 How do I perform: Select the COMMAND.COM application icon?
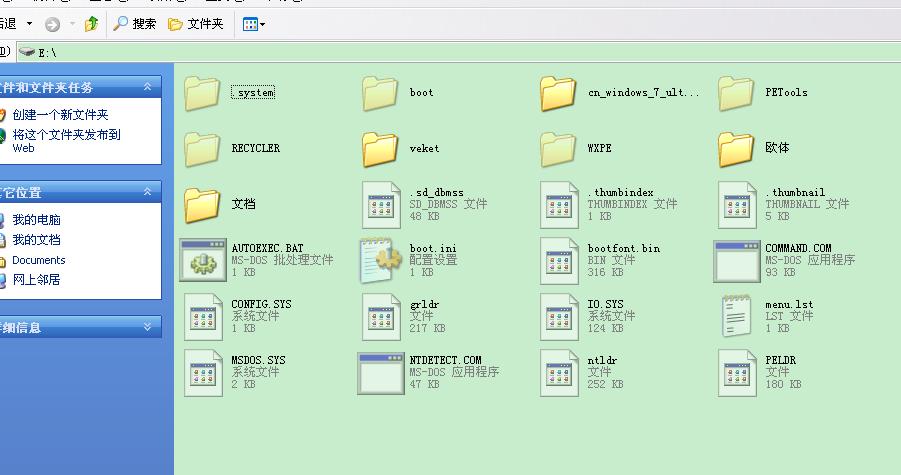[x=737, y=261]
